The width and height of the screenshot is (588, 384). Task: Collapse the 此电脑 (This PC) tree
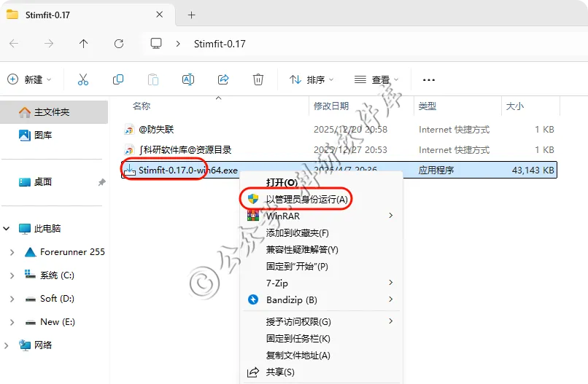(x=7, y=229)
